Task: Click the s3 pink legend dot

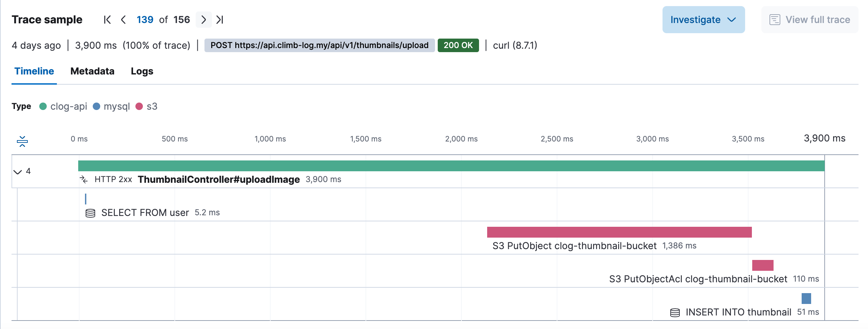Action: pos(139,106)
